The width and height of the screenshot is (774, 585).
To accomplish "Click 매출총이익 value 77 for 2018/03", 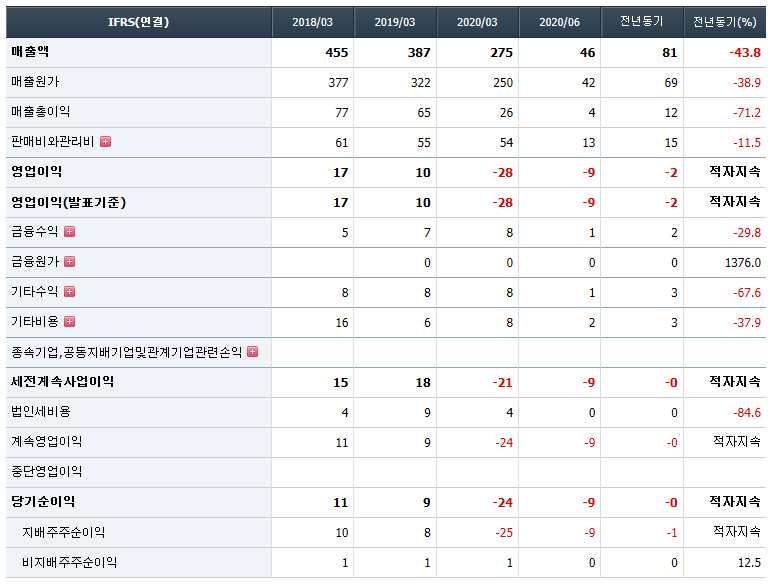I will (342, 113).
